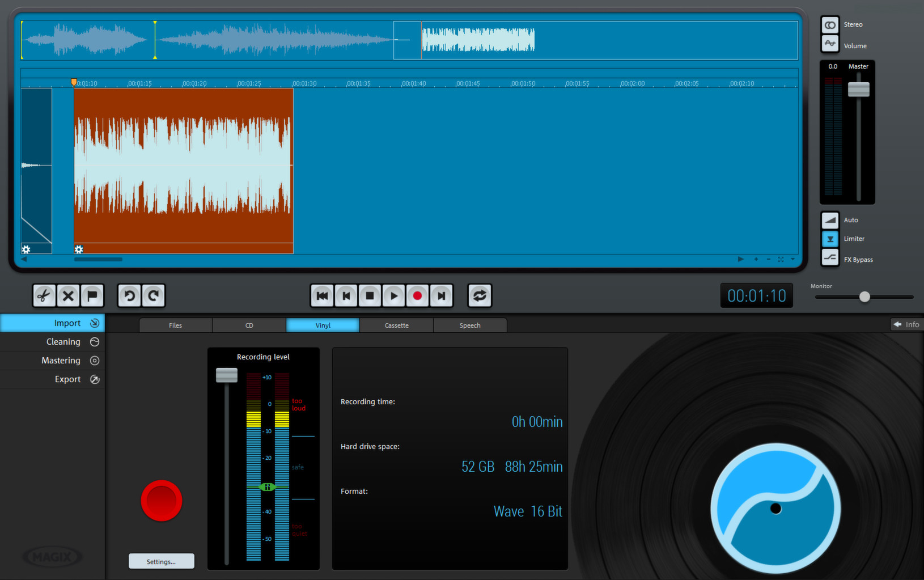Switch to the CD tab
Image resolution: width=924 pixels, height=580 pixels.
249,325
